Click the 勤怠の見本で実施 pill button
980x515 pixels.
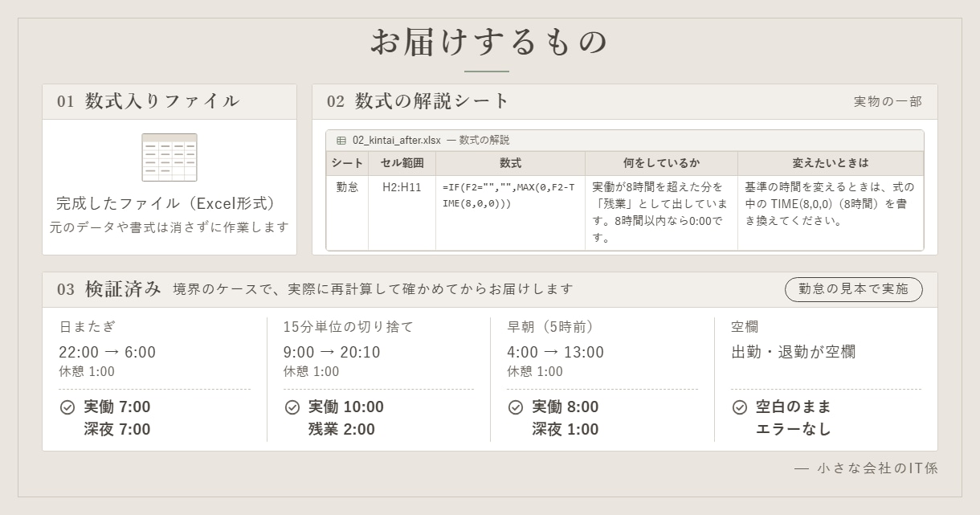854,289
